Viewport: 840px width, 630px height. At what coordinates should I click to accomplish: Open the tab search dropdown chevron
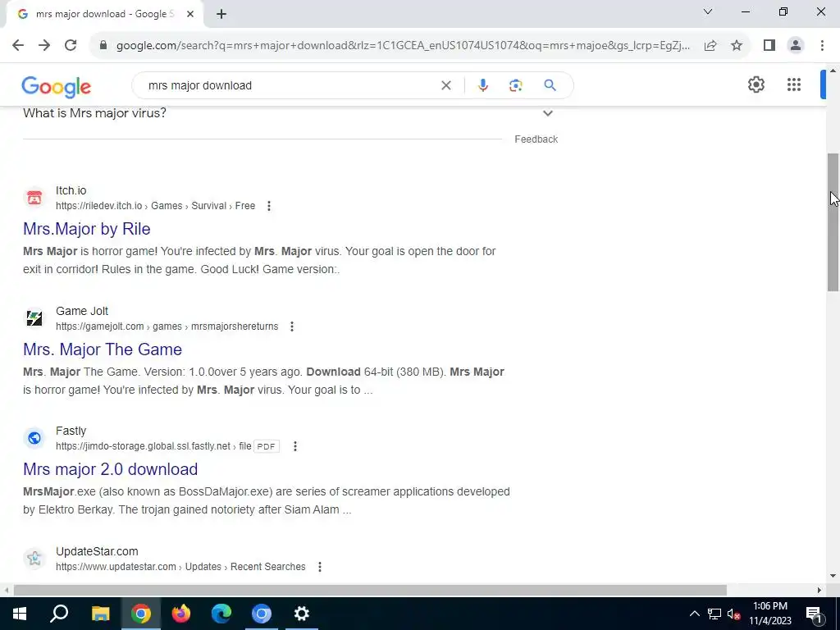(x=708, y=11)
